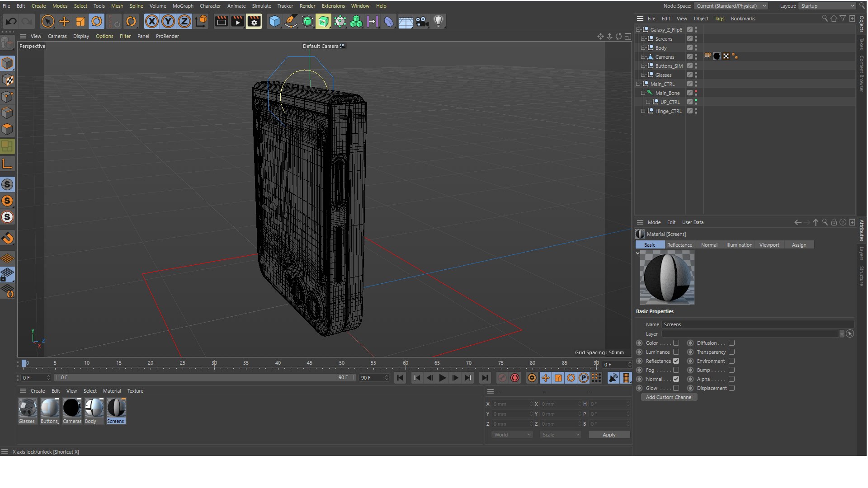Collapse the Main_CTRL hierarchy
868x488 pixels.
(x=638, y=84)
